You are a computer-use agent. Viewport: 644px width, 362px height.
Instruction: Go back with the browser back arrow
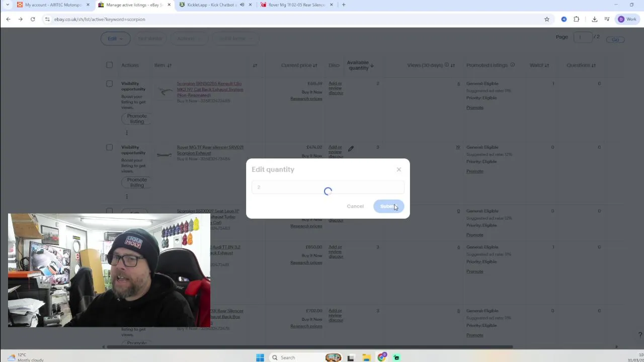tap(8, 19)
